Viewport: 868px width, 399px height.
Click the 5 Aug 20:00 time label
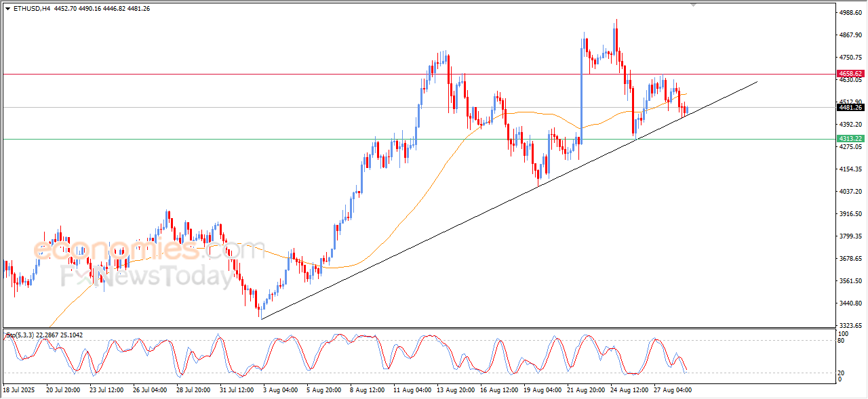[x=323, y=390]
